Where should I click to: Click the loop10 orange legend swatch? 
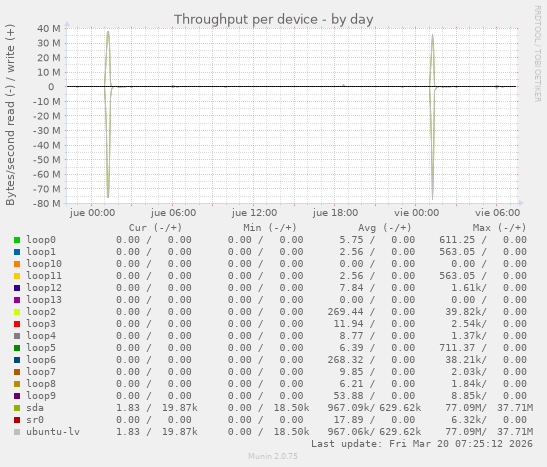[17, 264]
